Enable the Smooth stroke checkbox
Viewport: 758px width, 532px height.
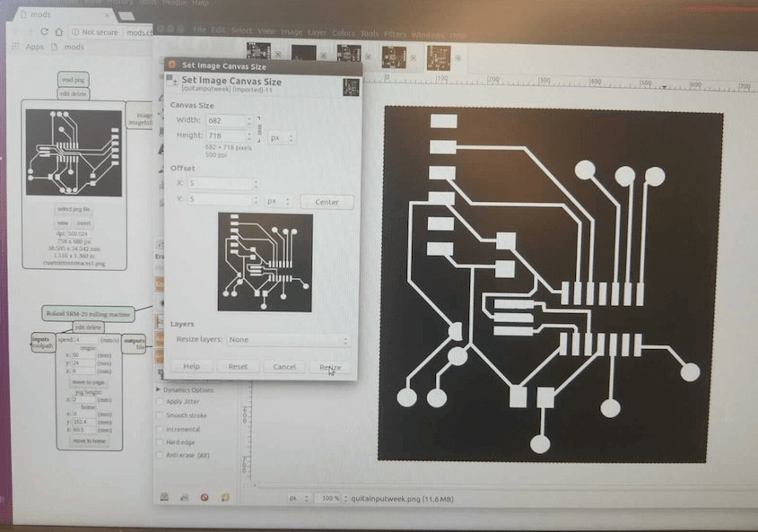[x=160, y=415]
